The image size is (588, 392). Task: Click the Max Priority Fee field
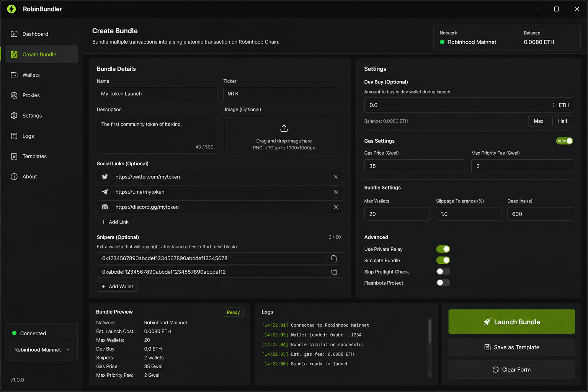tap(522, 166)
